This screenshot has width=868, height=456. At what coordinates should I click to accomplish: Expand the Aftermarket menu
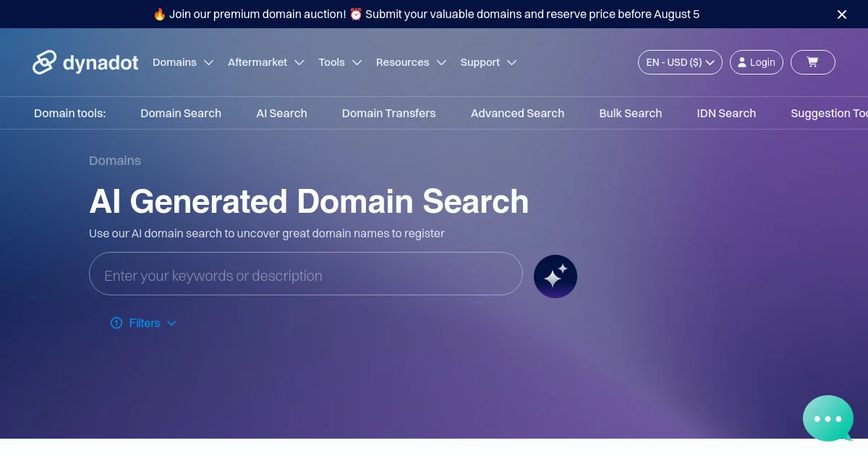tap(266, 62)
